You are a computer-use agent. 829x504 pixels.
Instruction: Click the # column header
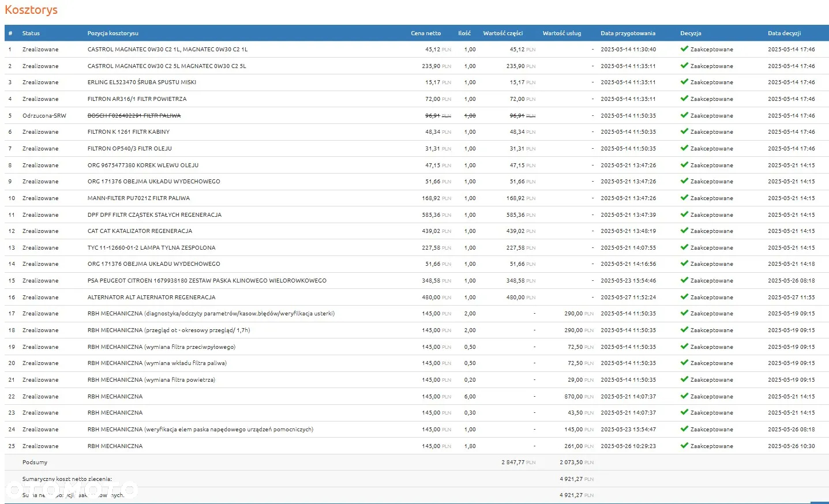coord(10,33)
